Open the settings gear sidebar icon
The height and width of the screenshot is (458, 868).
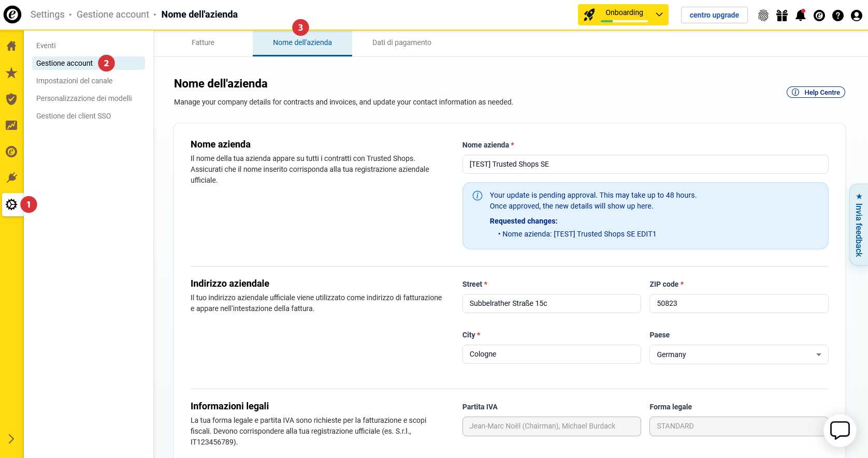click(11, 204)
